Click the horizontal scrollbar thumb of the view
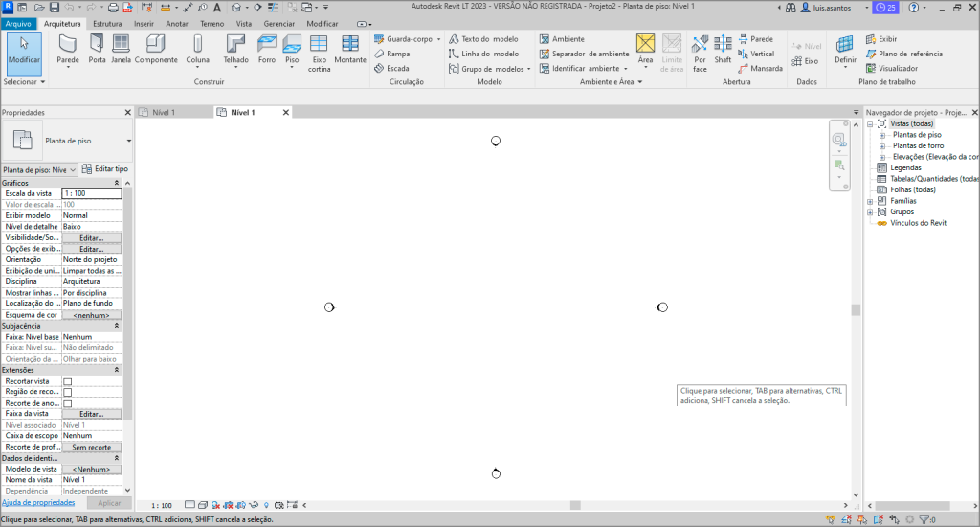Image resolution: width=980 pixels, height=527 pixels. 575,505
